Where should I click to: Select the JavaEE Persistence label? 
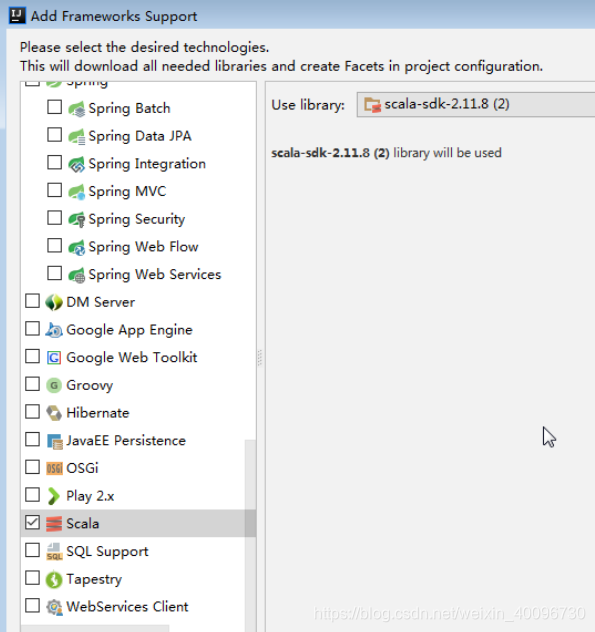click(126, 441)
